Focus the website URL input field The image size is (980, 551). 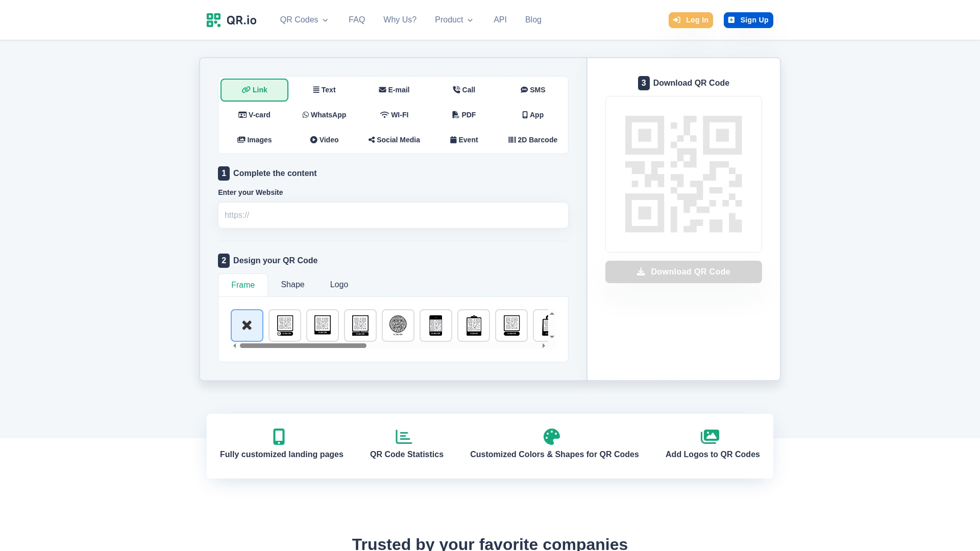[393, 215]
